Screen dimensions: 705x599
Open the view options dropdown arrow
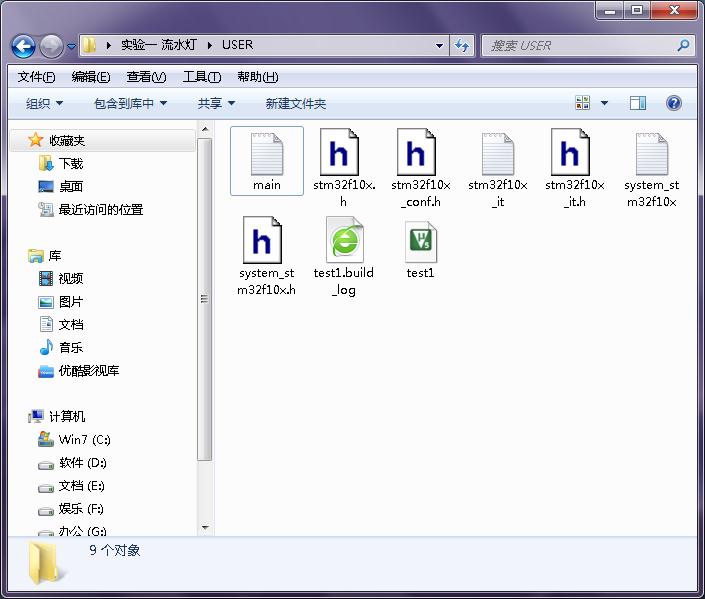click(x=604, y=103)
